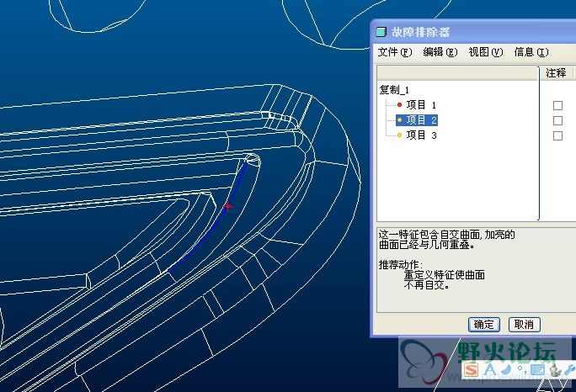The height and width of the screenshot is (392, 576).
Task: Select 项目 1 in the tree
Action: coord(421,105)
